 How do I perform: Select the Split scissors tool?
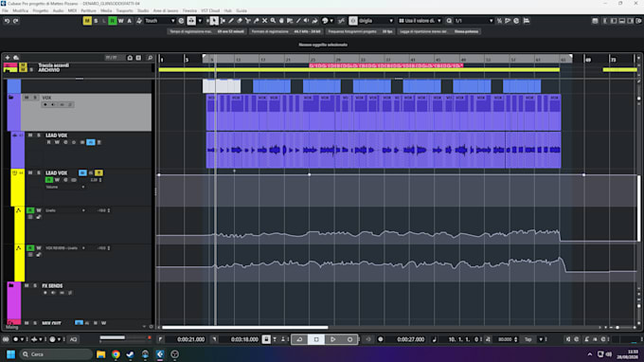(x=248, y=21)
